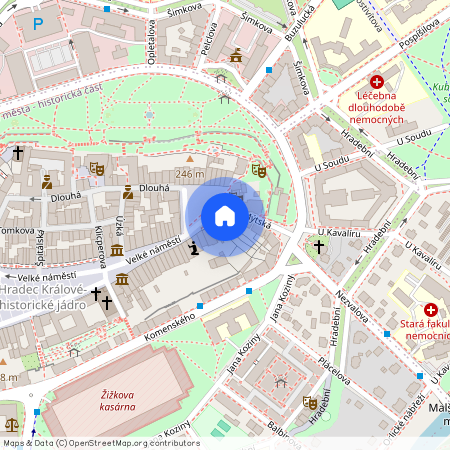
Task: Select the Opletalova street label
Action: click(x=151, y=42)
